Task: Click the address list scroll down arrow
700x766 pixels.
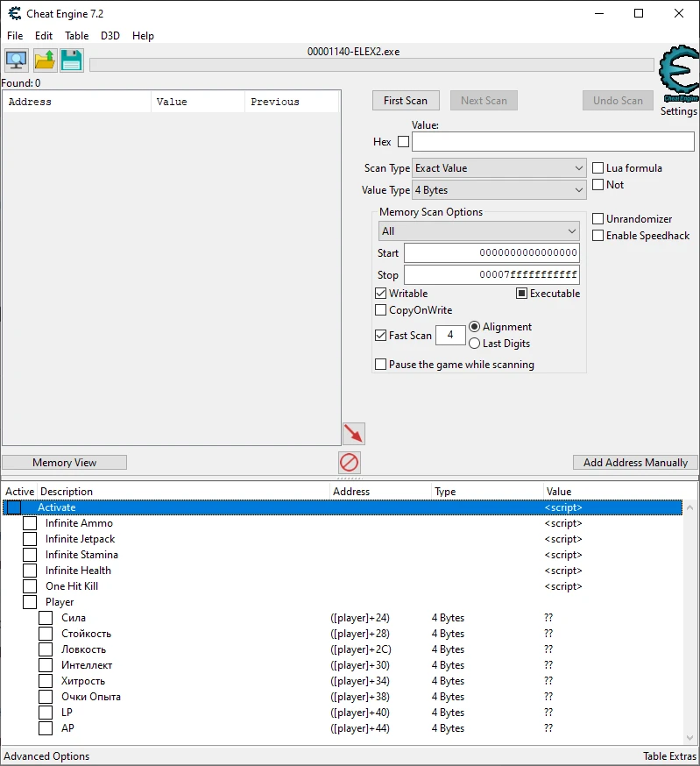Action: coord(689,738)
